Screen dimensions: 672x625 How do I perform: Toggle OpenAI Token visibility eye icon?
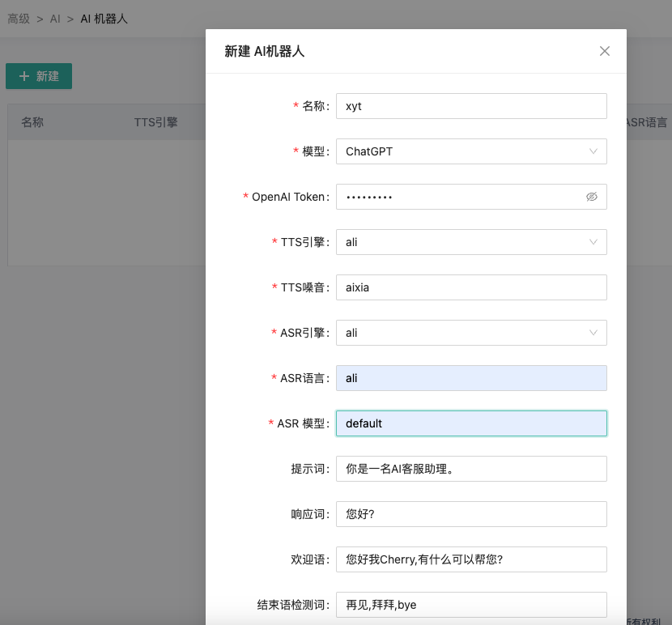pos(591,197)
